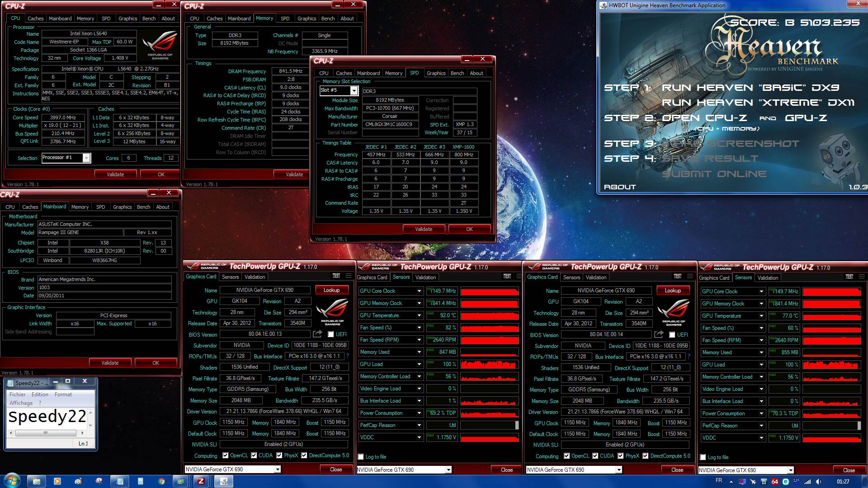Click the PerfCap Reason scrollbar in the sensors window showing 69.2 % TDP

(x=517, y=425)
